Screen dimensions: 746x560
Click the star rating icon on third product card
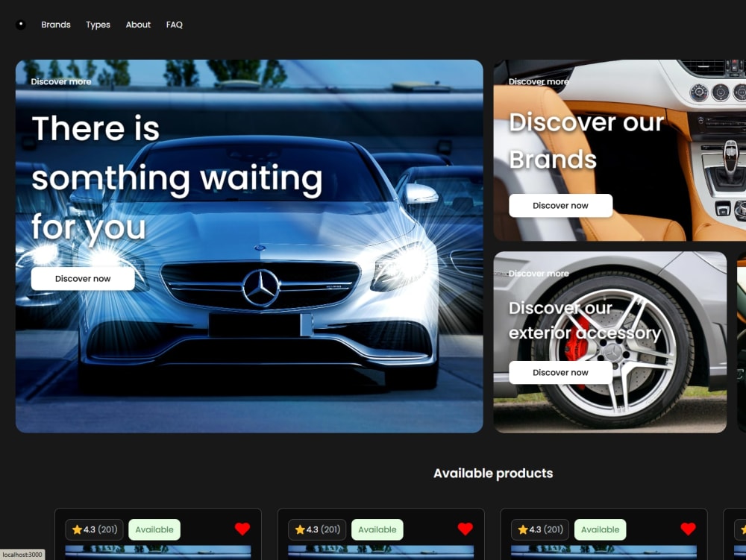[x=523, y=529]
